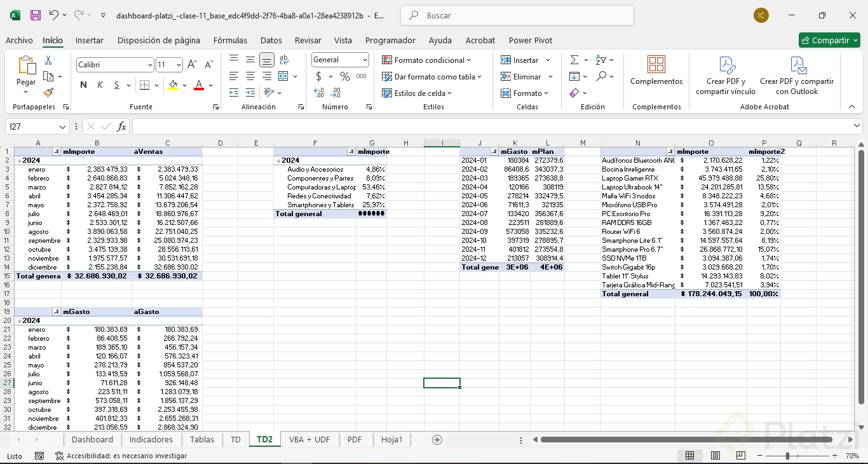Image resolution: width=868 pixels, height=464 pixels.
Task: Open the font name Calibri dropdown
Action: 150,65
